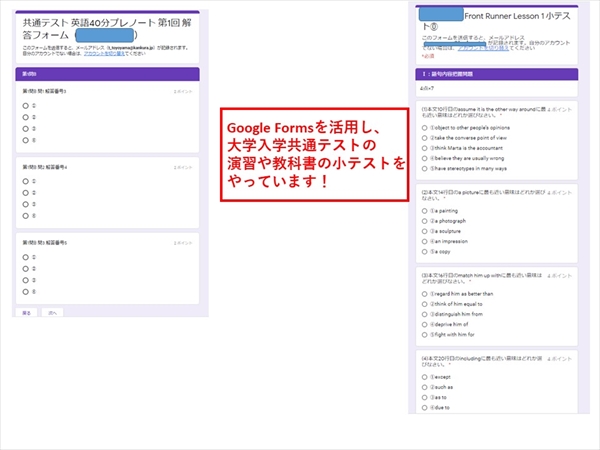Screen dimensions: 600x450
Task: Select option ② for 解答番号3 question
Action: pos(26,117)
